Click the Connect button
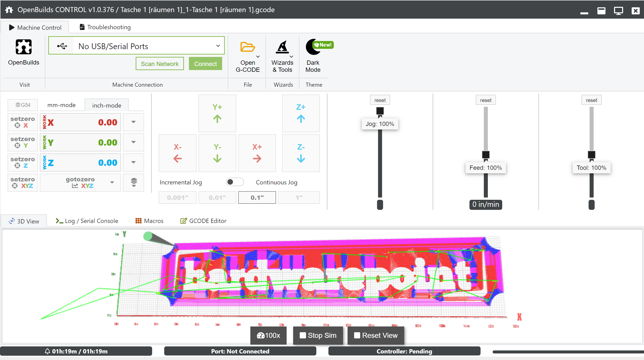This screenshot has height=360, width=644. [x=205, y=64]
